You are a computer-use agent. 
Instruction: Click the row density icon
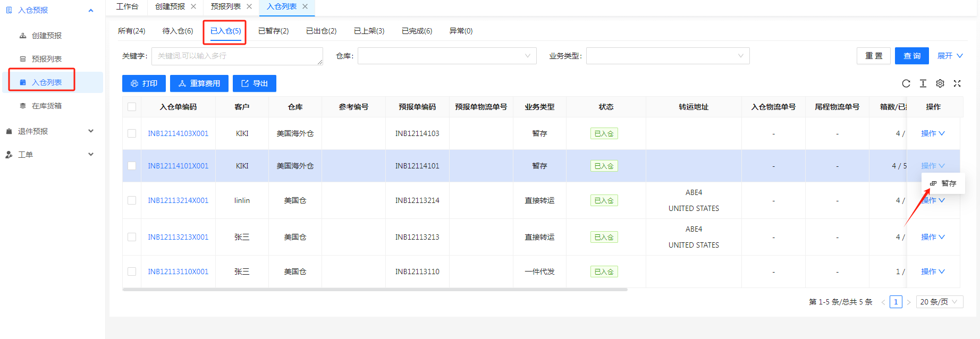(x=923, y=83)
